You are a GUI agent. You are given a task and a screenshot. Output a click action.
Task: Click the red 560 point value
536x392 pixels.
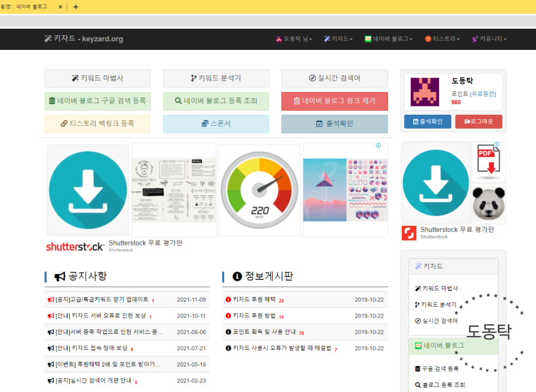[x=456, y=102]
